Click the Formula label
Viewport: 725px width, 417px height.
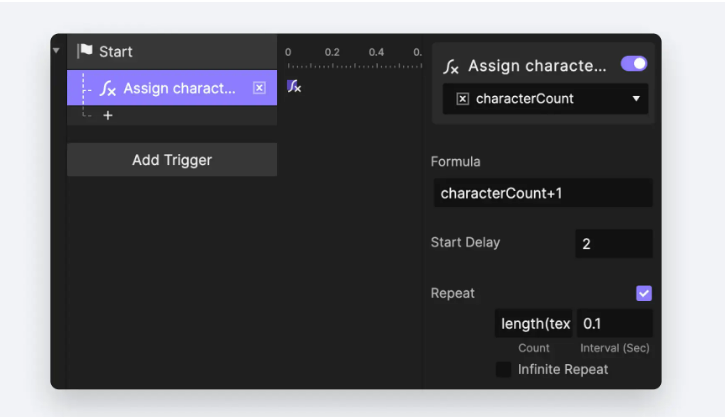pos(455,162)
